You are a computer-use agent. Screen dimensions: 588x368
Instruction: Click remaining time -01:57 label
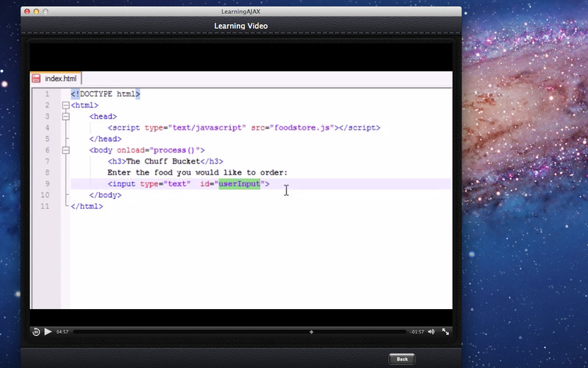417,332
